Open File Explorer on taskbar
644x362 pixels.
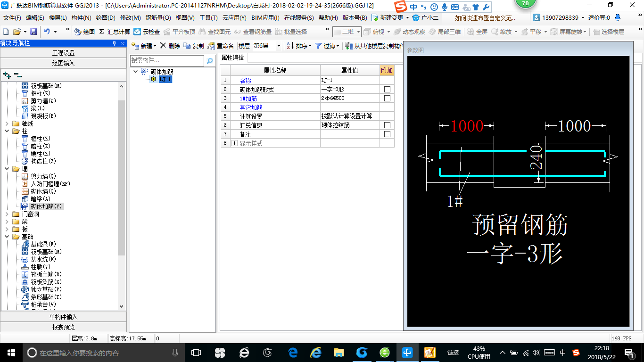pos(339,352)
